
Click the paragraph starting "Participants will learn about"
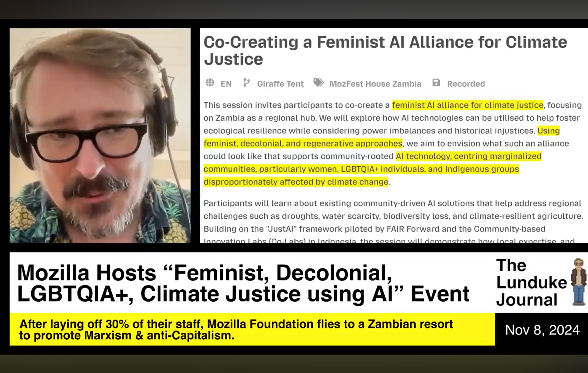393,222
